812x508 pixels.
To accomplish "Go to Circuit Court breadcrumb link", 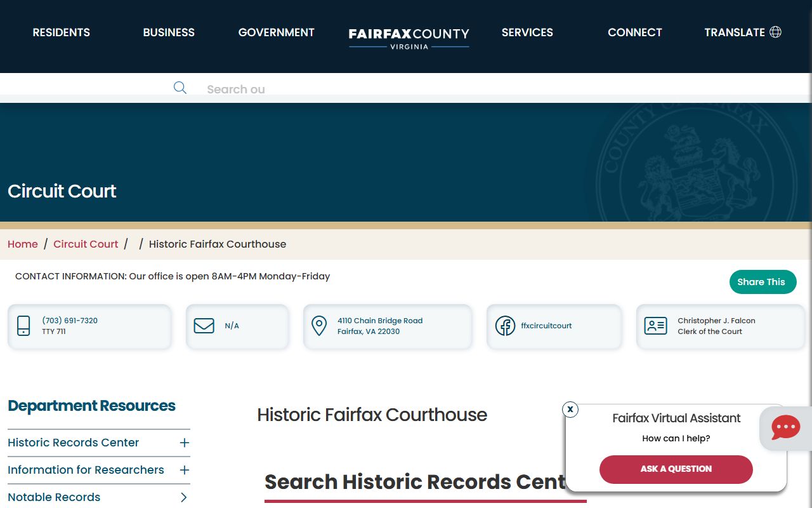I will click(86, 244).
